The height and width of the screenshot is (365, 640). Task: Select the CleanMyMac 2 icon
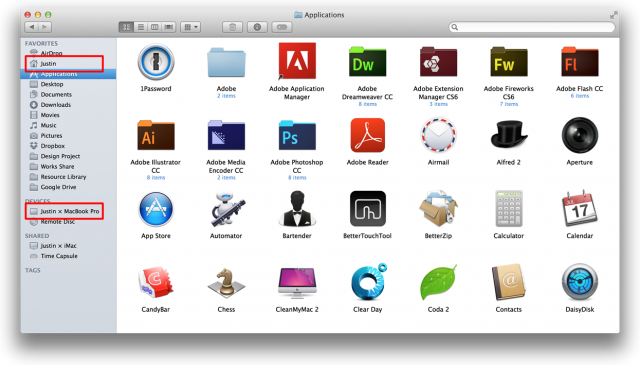coord(297,283)
